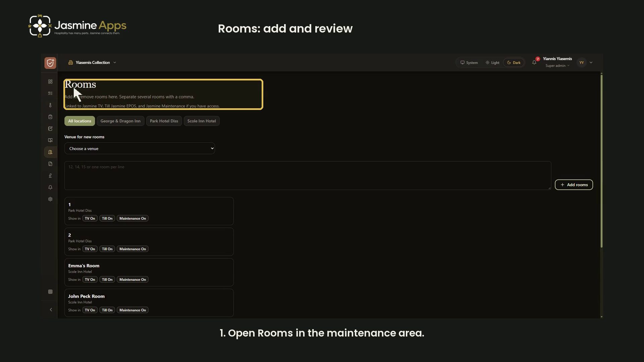Open the notebook pen icon in sidebar

(x=50, y=128)
